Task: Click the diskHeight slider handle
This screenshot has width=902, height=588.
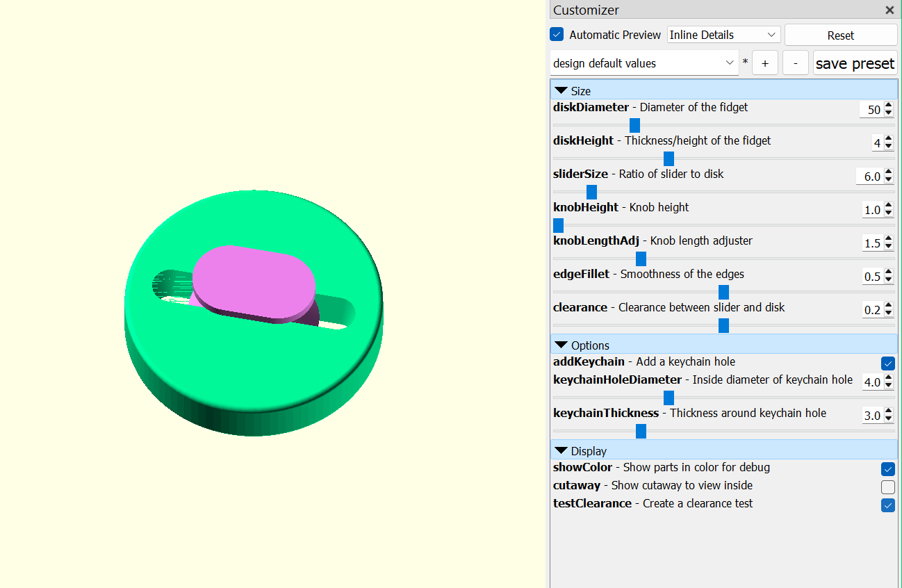Action: point(669,158)
